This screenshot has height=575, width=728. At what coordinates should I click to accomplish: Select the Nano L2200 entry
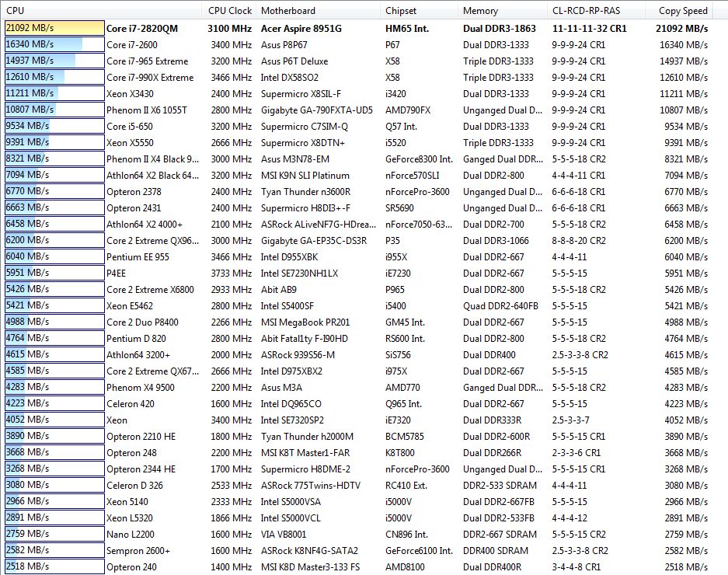pos(131,534)
